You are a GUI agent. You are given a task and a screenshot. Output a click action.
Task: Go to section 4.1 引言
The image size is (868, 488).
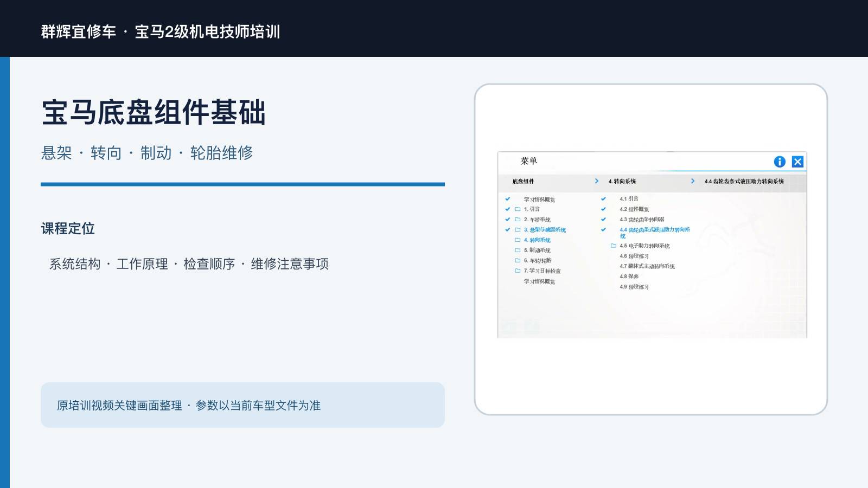(629, 199)
